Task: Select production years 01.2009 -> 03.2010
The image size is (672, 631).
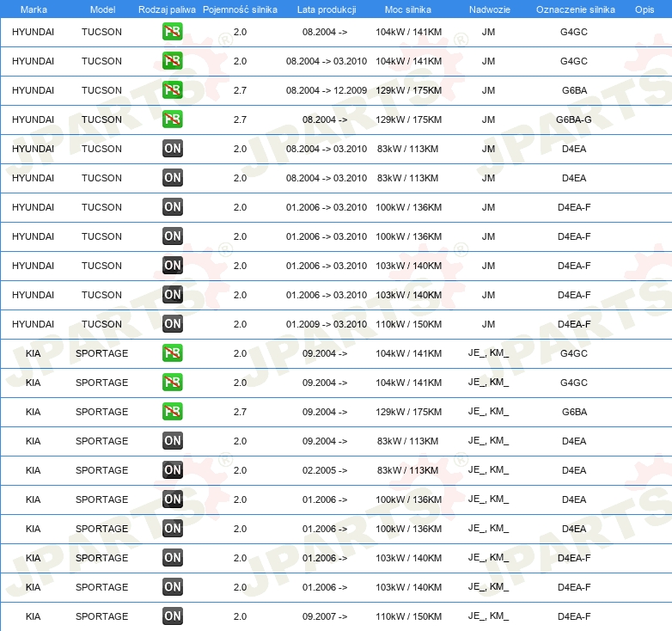Action: pyautogui.click(x=327, y=324)
